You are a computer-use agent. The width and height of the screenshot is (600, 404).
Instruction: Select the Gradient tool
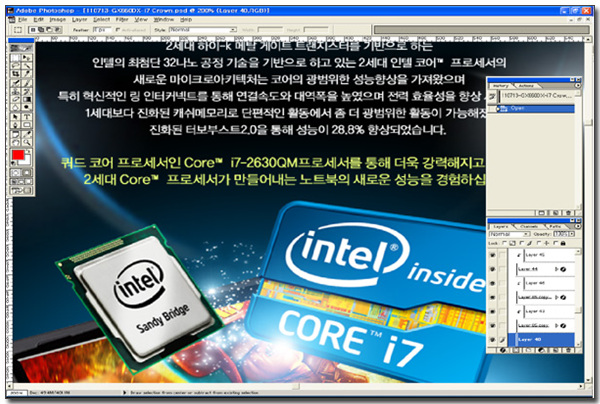(x=27, y=99)
